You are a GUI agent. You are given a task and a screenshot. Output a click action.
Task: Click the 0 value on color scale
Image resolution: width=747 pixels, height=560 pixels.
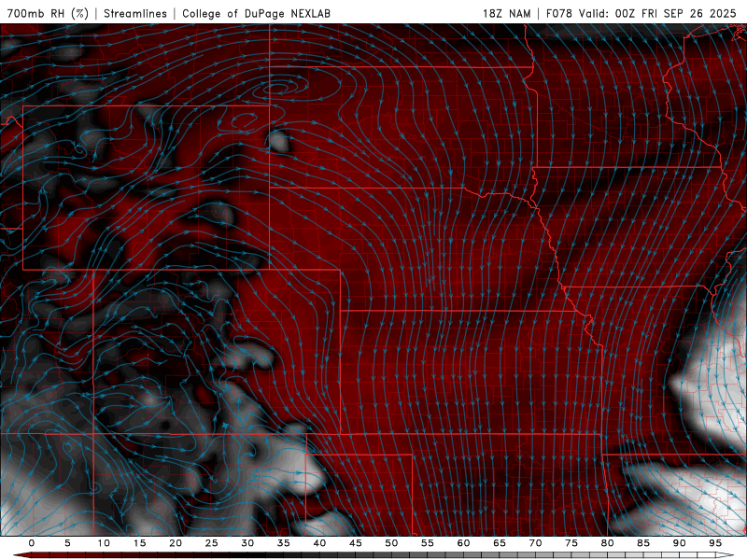[x=32, y=543]
